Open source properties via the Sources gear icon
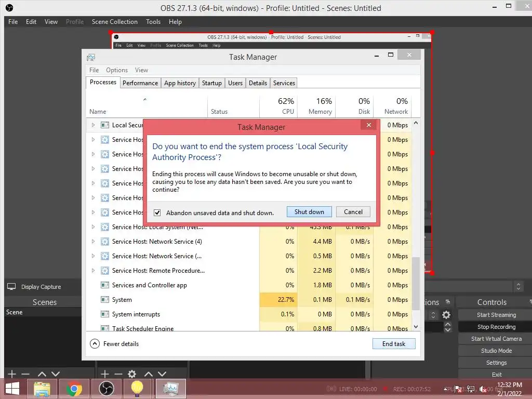The image size is (532, 399). click(132, 374)
